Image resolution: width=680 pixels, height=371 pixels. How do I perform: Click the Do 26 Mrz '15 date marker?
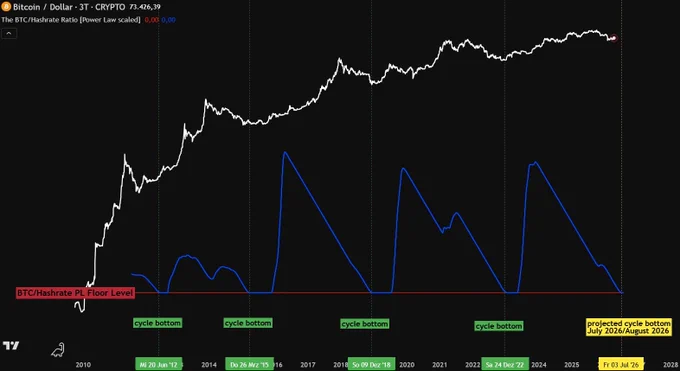point(249,364)
